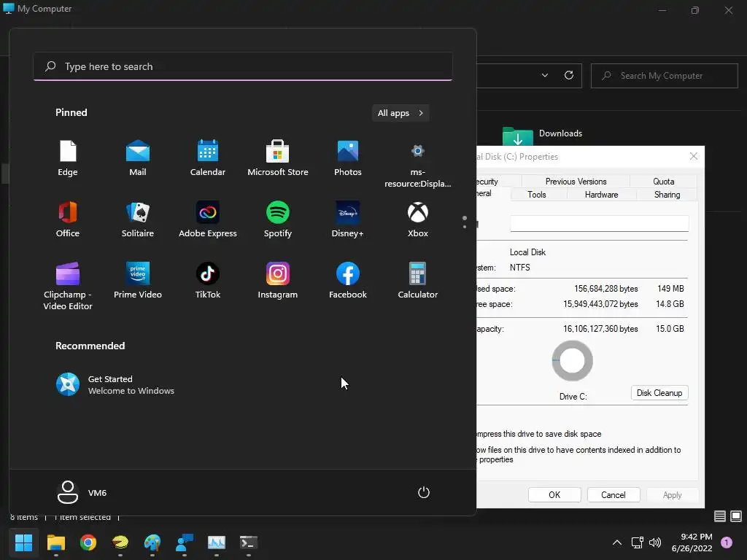Open the Edge pinned app
The width and height of the screenshot is (747, 560).
point(68,158)
